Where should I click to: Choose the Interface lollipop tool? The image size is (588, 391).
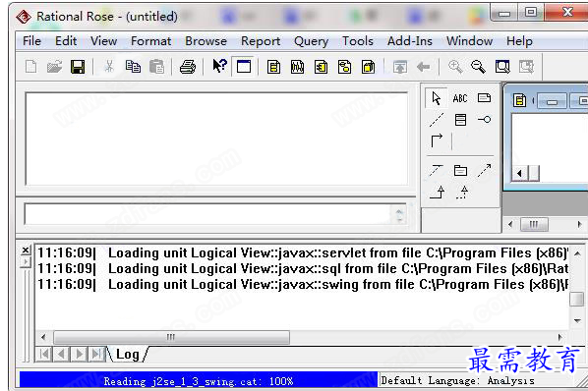click(484, 120)
